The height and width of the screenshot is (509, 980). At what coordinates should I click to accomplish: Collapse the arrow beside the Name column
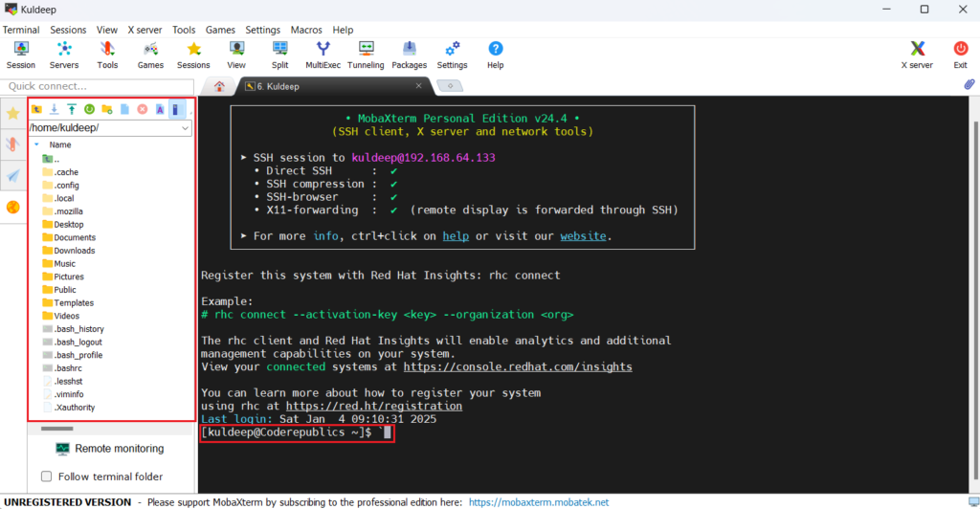[36, 145]
